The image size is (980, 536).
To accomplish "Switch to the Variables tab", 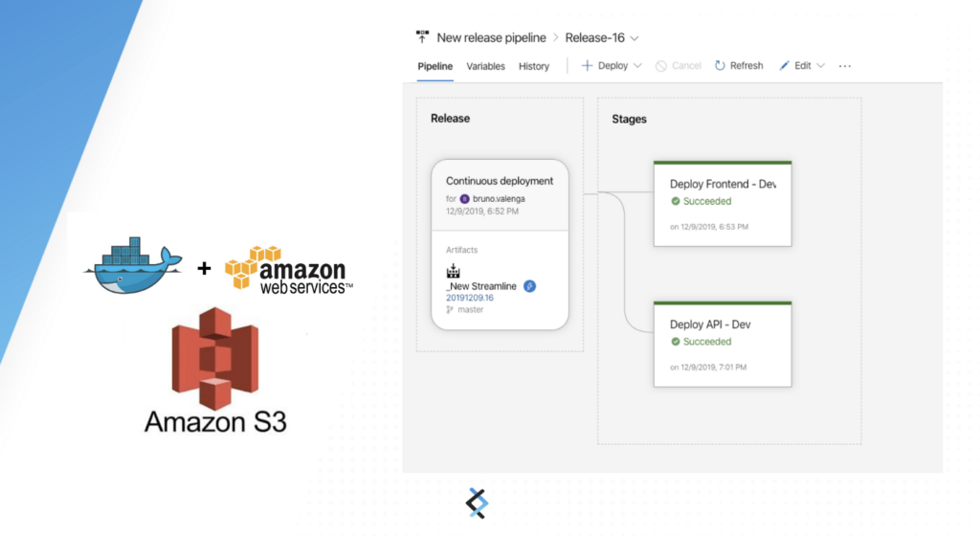I will (485, 66).
